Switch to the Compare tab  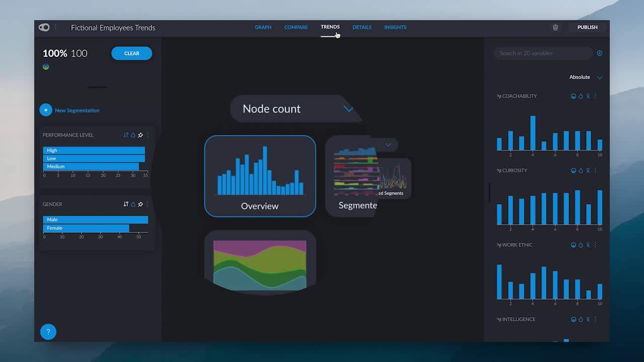pos(296,27)
